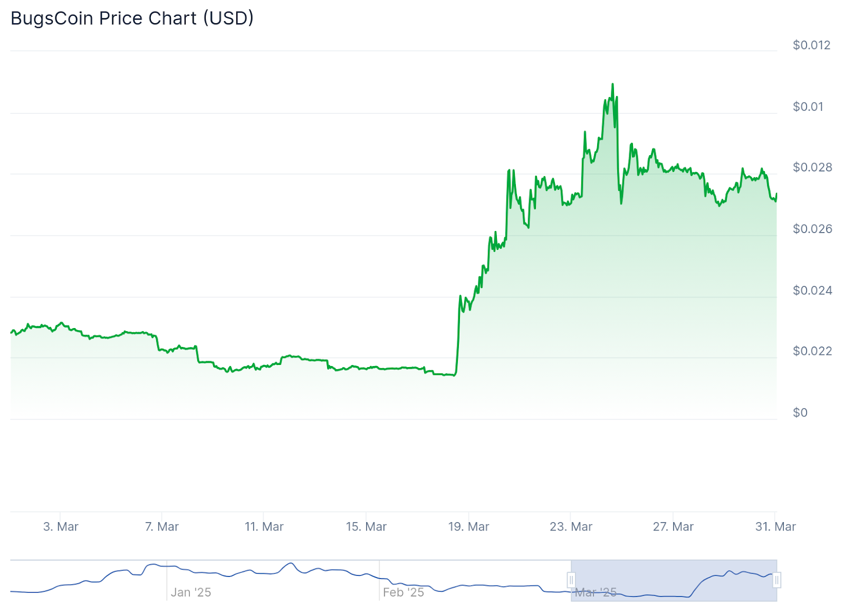Select the '31. Mar' date label

[x=775, y=526]
